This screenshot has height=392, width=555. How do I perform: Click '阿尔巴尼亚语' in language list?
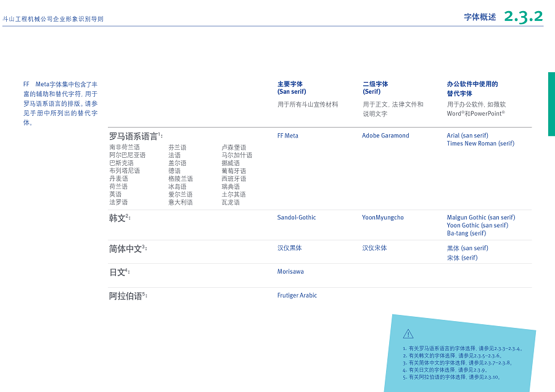tap(128, 155)
